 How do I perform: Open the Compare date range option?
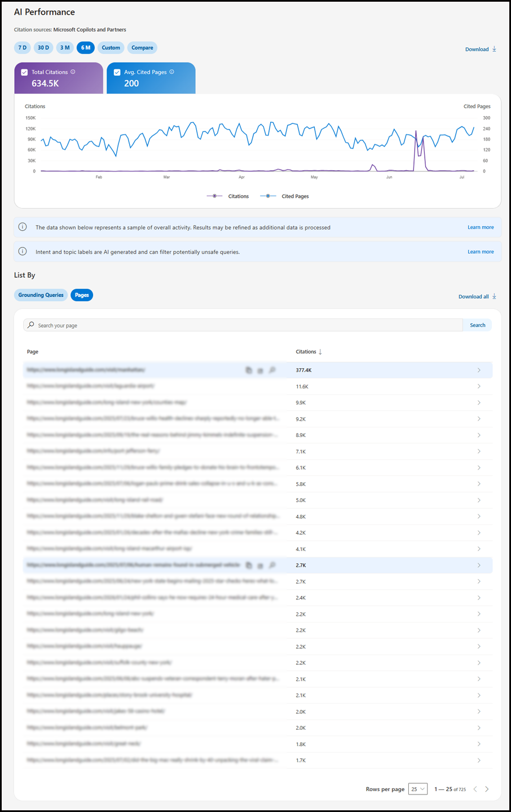click(142, 47)
